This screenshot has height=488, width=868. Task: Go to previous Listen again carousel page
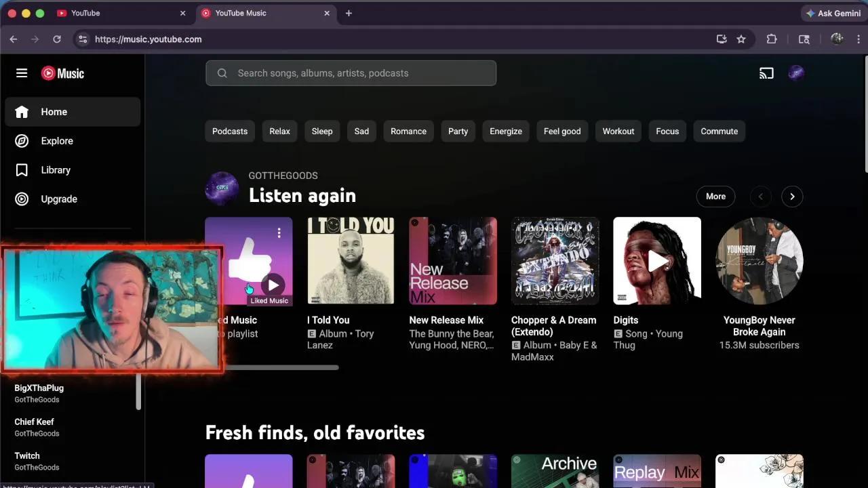coord(760,197)
